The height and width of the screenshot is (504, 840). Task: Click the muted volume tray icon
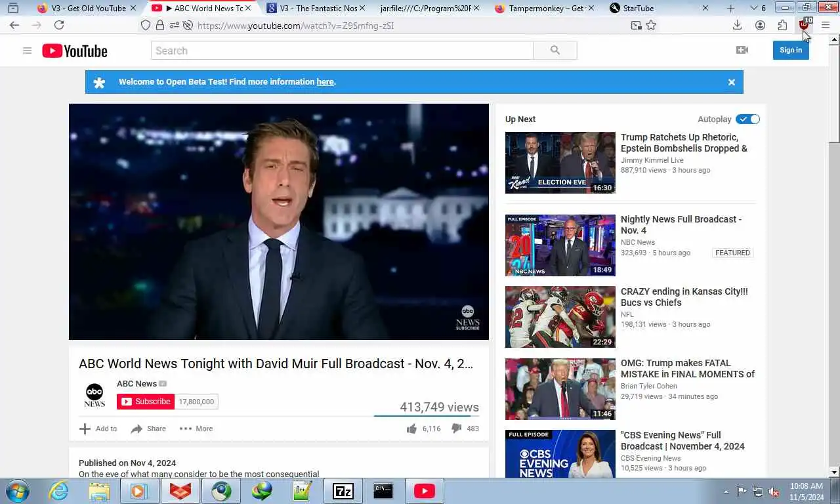pyautogui.click(x=774, y=492)
